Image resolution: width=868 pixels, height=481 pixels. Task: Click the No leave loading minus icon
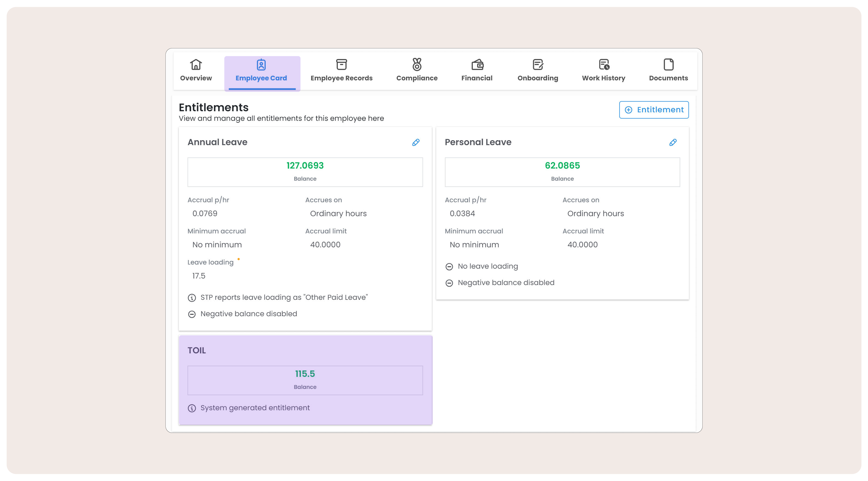pyautogui.click(x=449, y=266)
